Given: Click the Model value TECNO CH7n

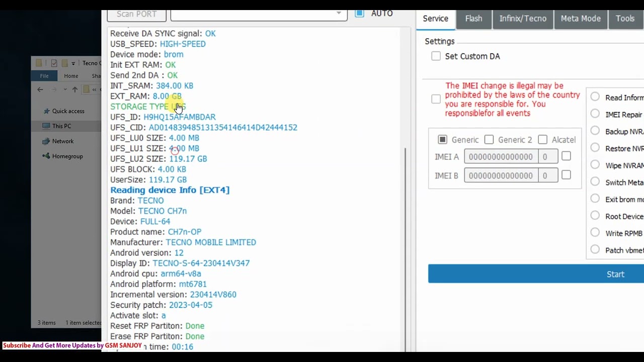Looking at the screenshot, I should 163,211.
